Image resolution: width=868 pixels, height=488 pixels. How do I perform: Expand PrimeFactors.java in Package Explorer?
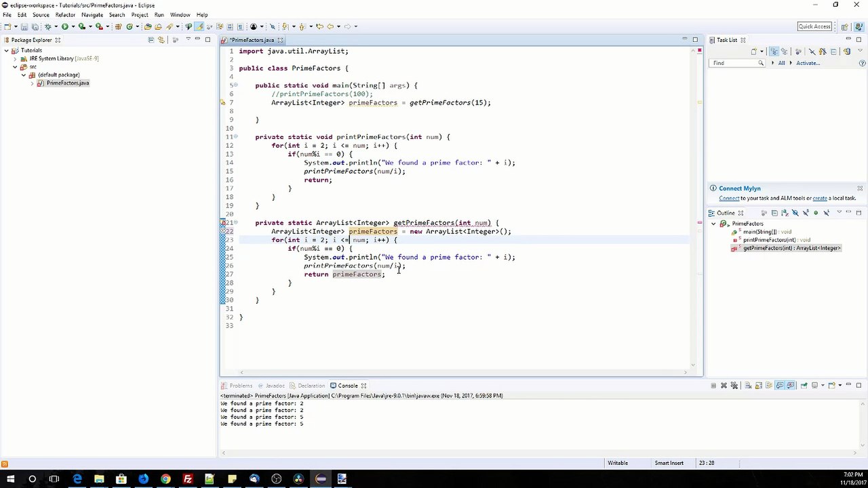click(32, 83)
